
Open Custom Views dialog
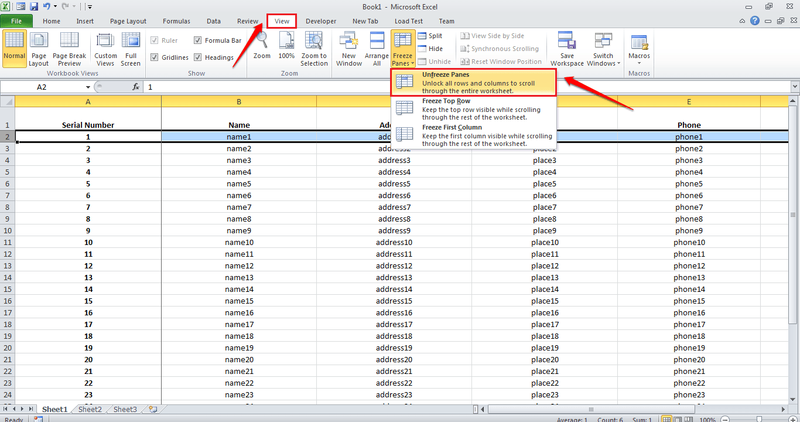pos(105,48)
